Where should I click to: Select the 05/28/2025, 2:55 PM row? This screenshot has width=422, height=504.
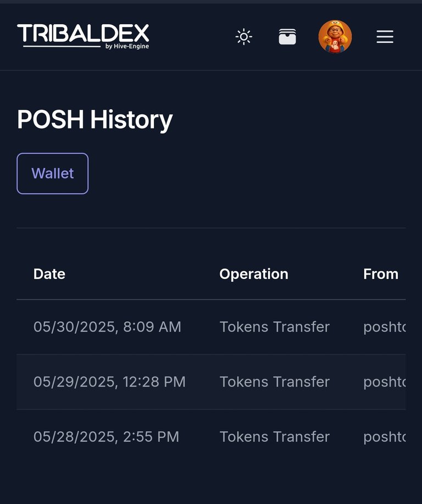point(211,437)
